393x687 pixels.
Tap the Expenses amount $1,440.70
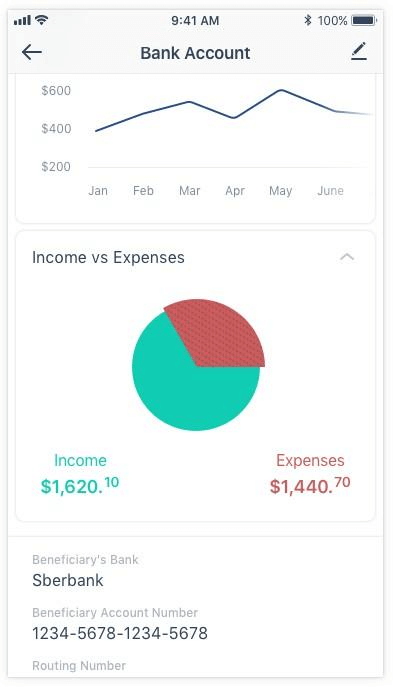coord(310,485)
